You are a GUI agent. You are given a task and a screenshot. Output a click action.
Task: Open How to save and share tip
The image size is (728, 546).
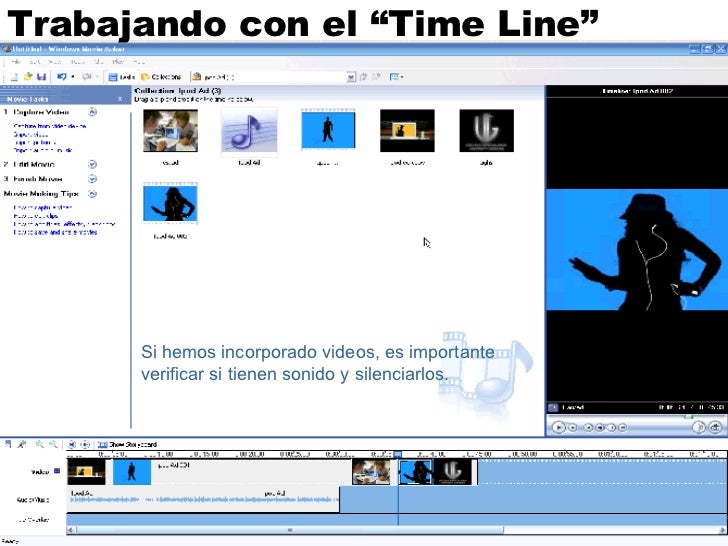(x=55, y=232)
